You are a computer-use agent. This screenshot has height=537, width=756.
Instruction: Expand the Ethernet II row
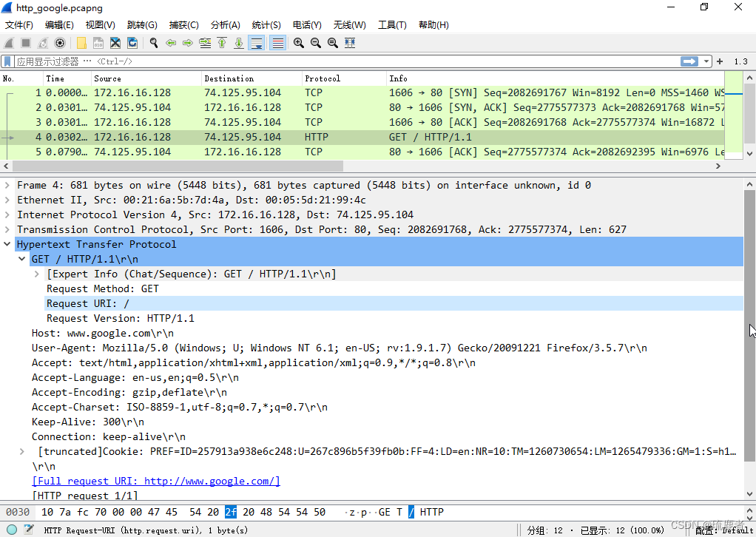click(x=7, y=200)
